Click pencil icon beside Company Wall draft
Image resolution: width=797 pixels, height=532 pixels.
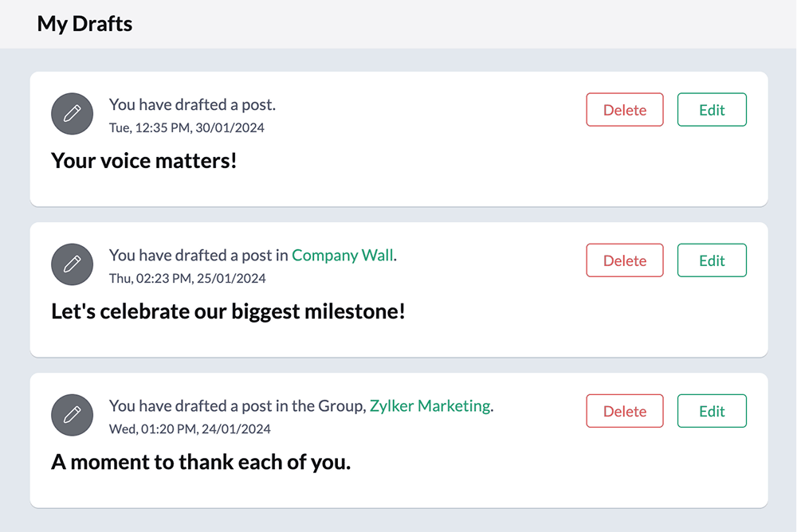pyautogui.click(x=73, y=264)
